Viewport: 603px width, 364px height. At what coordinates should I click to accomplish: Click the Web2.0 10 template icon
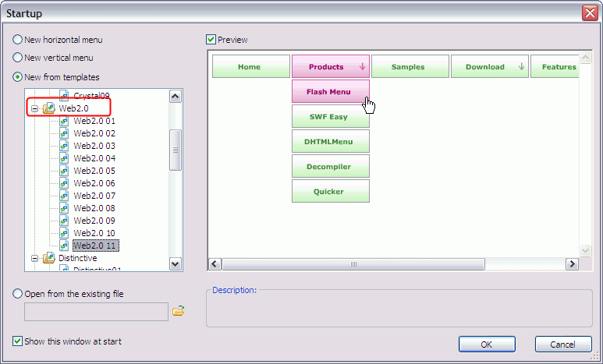click(x=64, y=233)
